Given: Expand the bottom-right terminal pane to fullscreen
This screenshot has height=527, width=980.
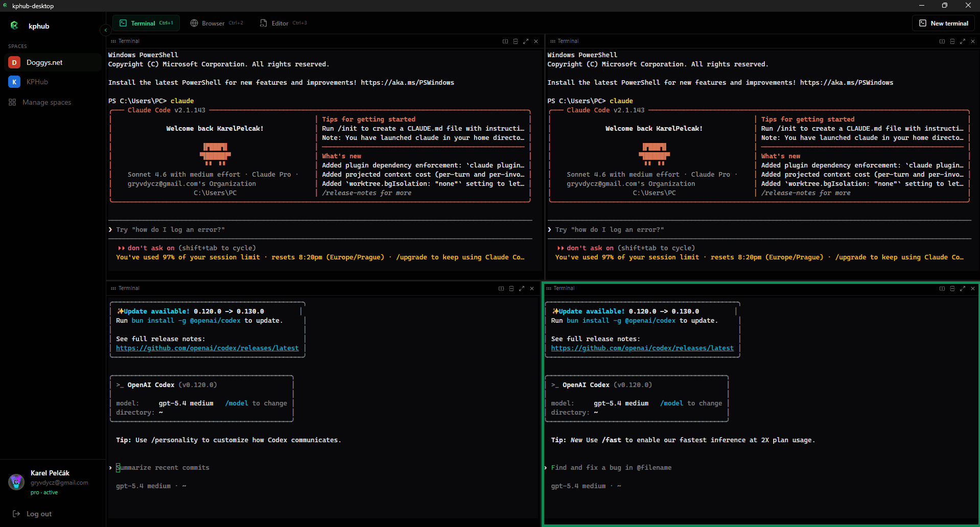Looking at the screenshot, I should pyautogui.click(x=963, y=289).
